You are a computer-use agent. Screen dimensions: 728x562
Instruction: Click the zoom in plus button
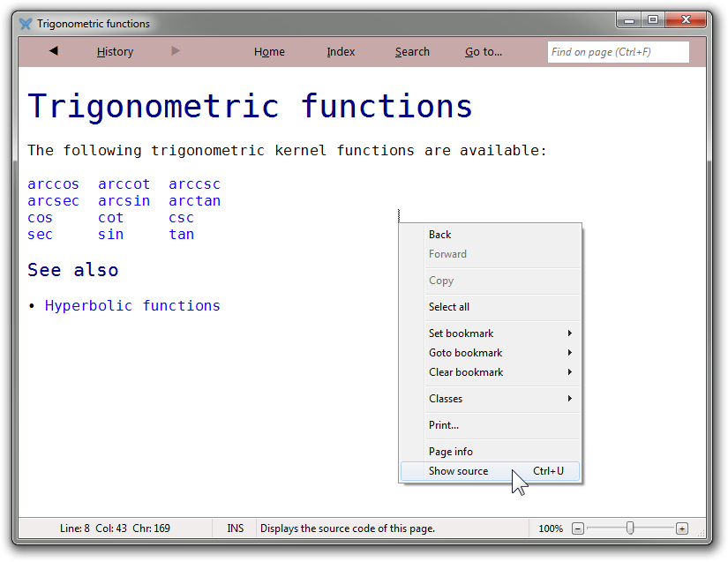(681, 528)
